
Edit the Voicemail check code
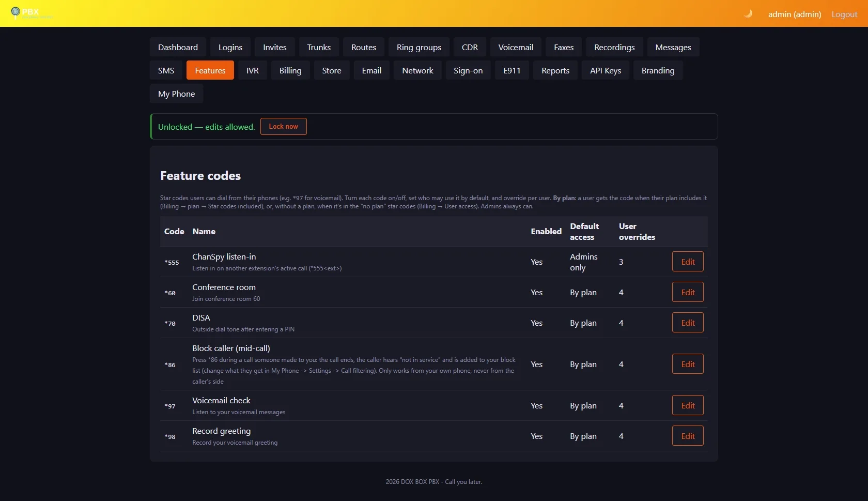(688, 405)
